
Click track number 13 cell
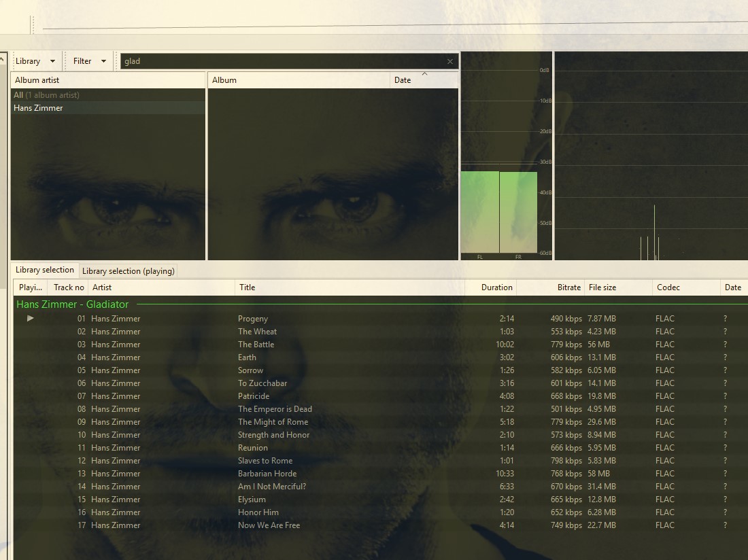[82, 473]
